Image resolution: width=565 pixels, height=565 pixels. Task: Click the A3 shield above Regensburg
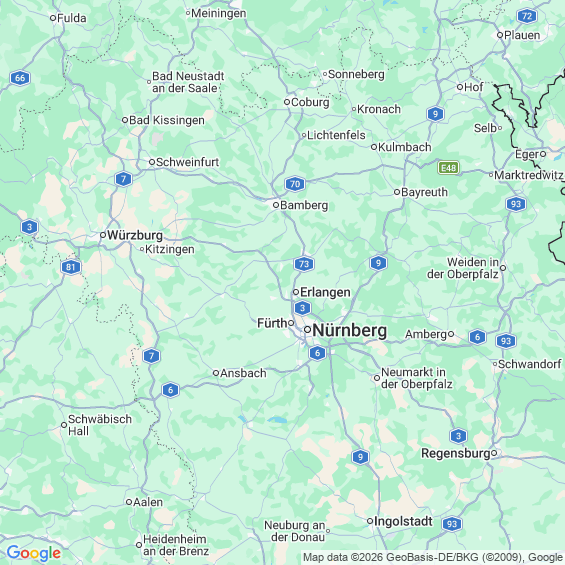tap(458, 436)
